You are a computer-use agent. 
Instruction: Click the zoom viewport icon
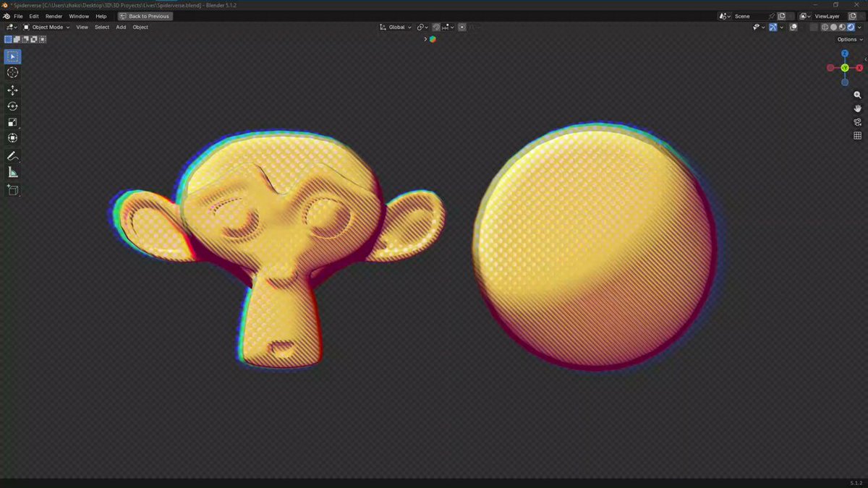857,95
